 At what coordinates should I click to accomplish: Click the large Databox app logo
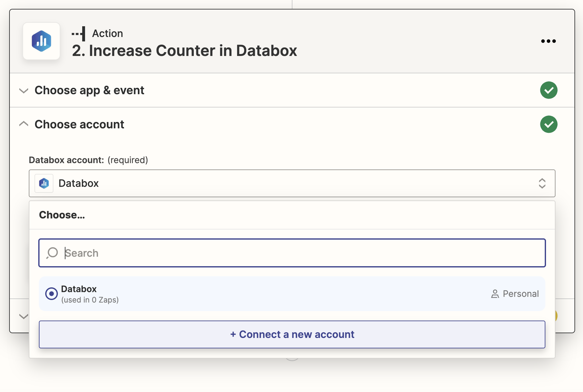point(41,41)
